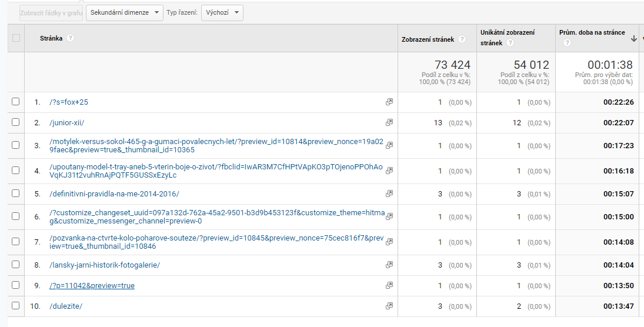Check the box for row 5 definitivni-pravidla
The width and height of the screenshot is (644, 327).
point(16,193)
